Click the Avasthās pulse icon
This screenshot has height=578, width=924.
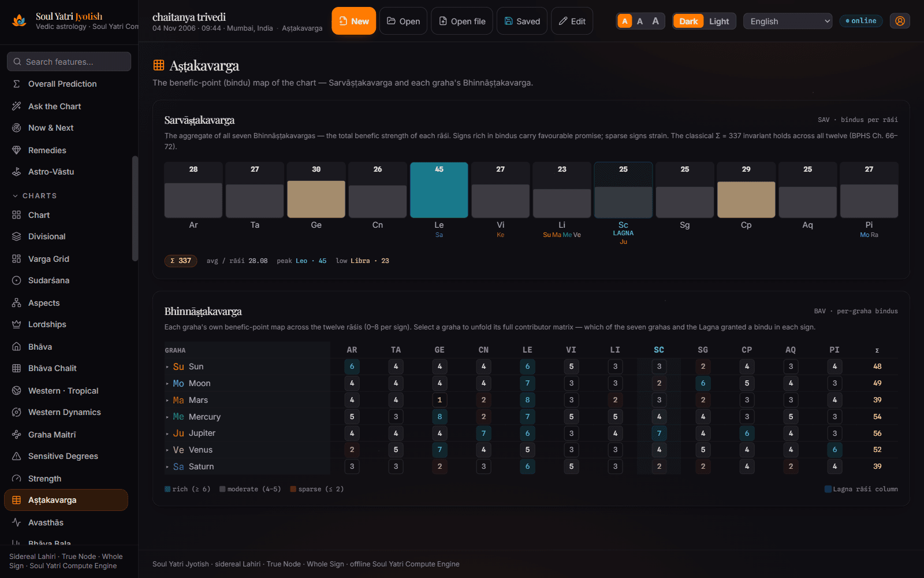click(17, 523)
